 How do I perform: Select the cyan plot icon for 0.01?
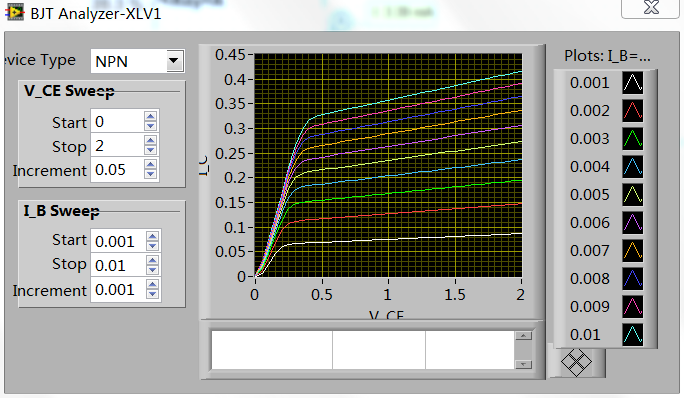coord(633,335)
